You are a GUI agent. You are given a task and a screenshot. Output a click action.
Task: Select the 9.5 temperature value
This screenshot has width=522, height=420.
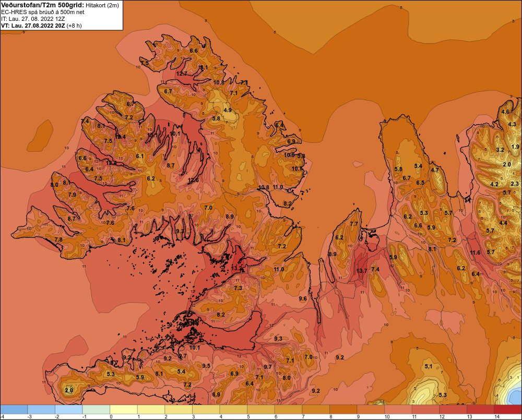coord(206,366)
